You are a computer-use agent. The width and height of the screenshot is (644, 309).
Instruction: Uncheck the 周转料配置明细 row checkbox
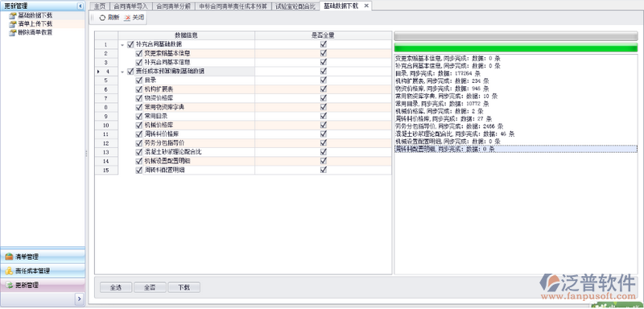pyautogui.click(x=138, y=170)
